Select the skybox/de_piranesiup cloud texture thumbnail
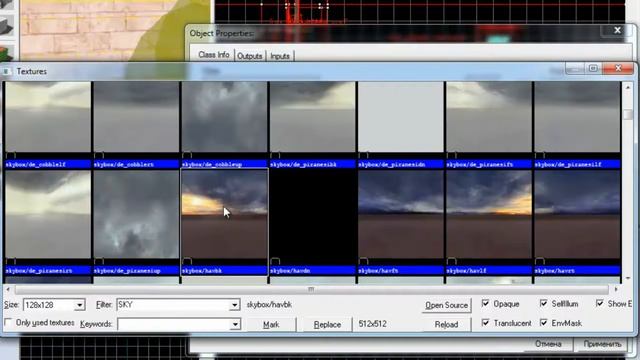Screen dimensions: 640x360 (136, 214)
